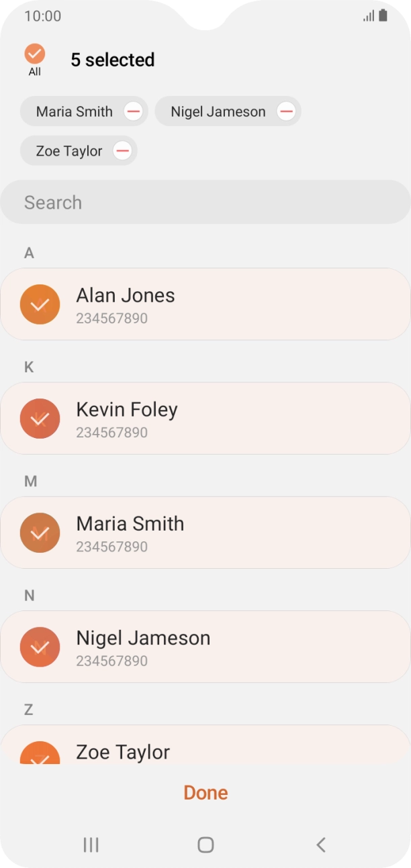The width and height of the screenshot is (411, 868).
Task: Uncheck Alan Jones contact checkmark
Action: pyautogui.click(x=40, y=305)
